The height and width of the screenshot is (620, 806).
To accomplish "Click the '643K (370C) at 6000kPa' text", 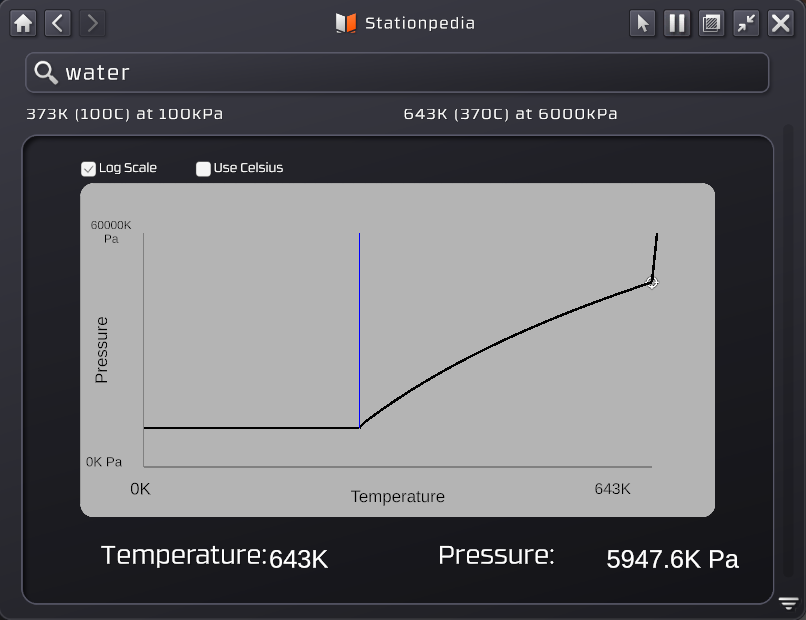I will (510, 114).
